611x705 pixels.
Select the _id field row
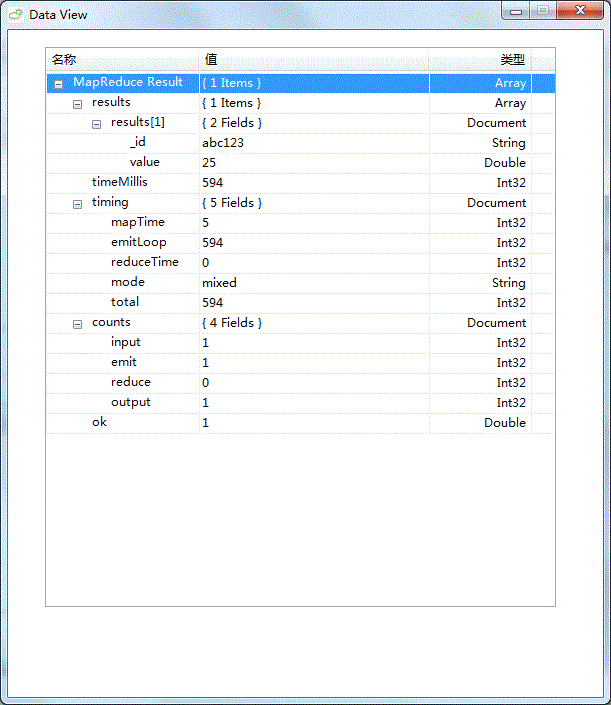301,143
